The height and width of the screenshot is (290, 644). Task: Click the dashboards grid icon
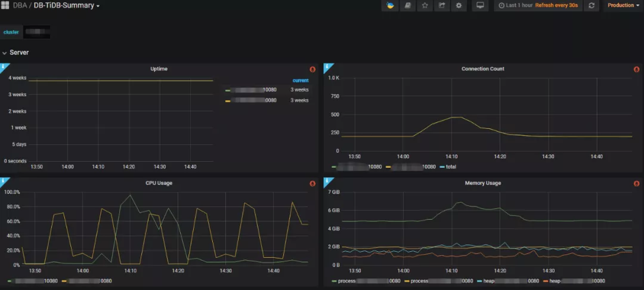(6, 5)
